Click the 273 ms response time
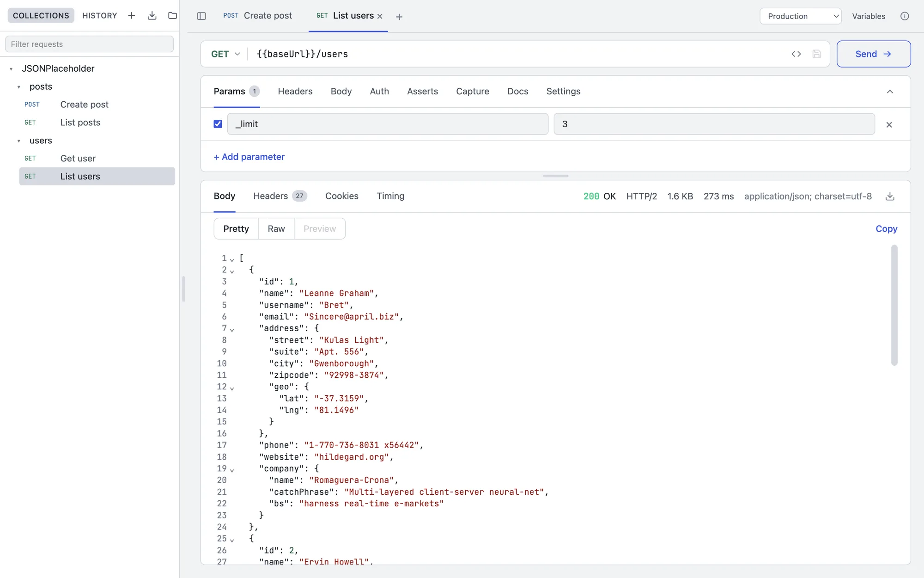Image resolution: width=924 pixels, height=578 pixels. [x=718, y=197]
